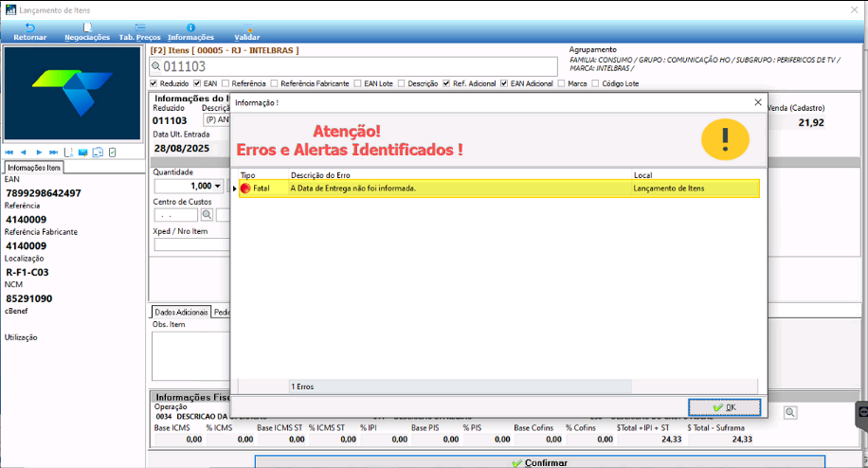Click the Localização value R-F1-C03
Image resolution: width=868 pixels, height=468 pixels.
(x=27, y=272)
